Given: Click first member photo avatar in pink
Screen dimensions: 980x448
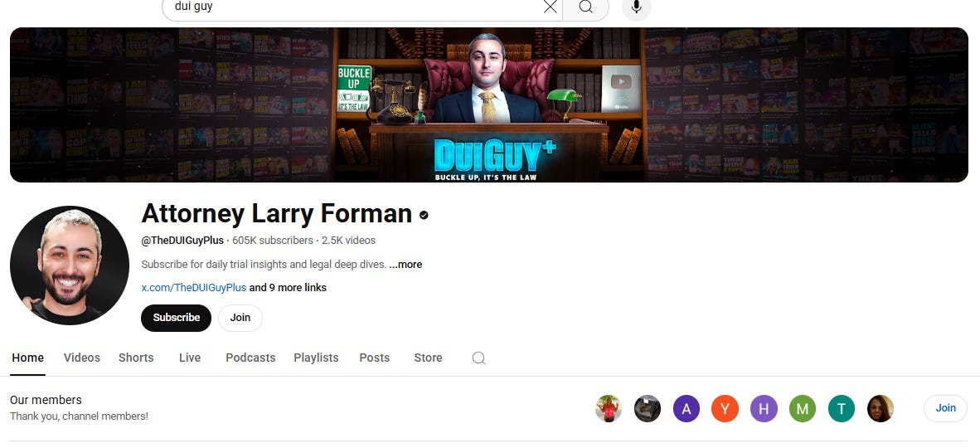Looking at the screenshot, I should click(609, 409).
